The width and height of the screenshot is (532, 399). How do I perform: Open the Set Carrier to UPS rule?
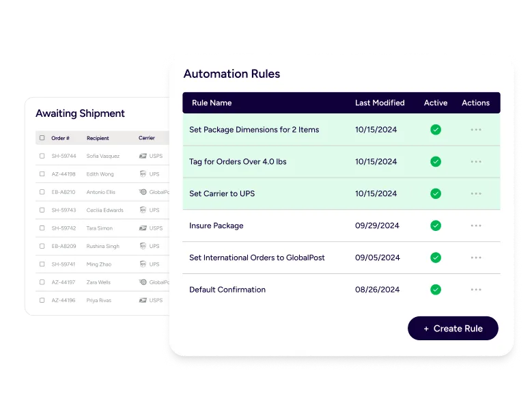(x=222, y=194)
